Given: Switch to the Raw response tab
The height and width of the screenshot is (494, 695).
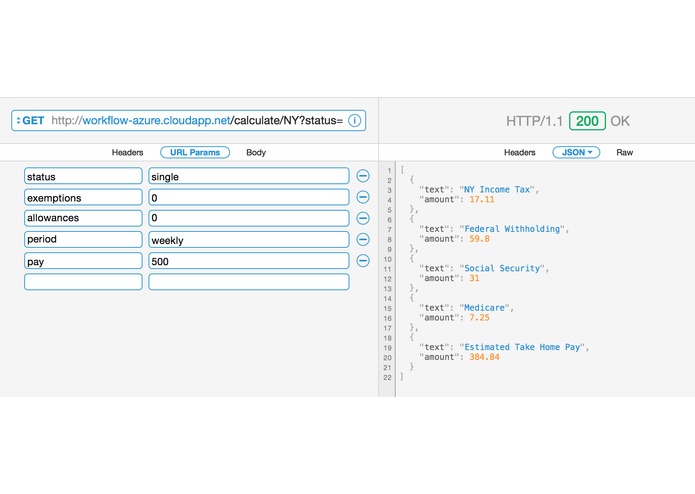Looking at the screenshot, I should pyautogui.click(x=625, y=152).
